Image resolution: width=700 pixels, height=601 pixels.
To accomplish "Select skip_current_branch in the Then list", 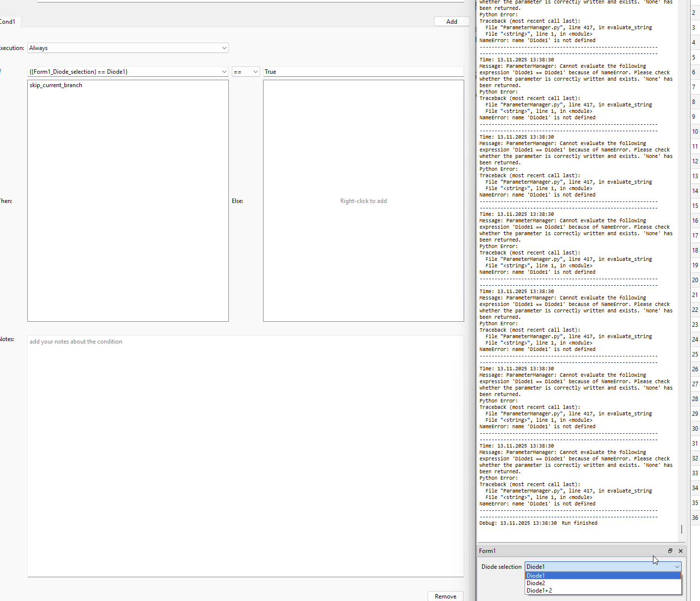I will coord(56,85).
